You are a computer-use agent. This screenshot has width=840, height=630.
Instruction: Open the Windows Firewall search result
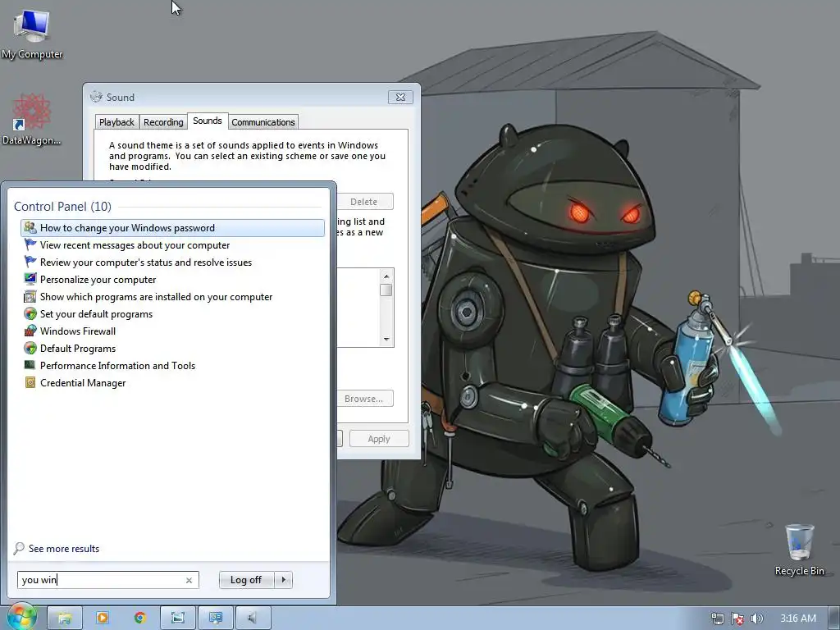(172, 331)
